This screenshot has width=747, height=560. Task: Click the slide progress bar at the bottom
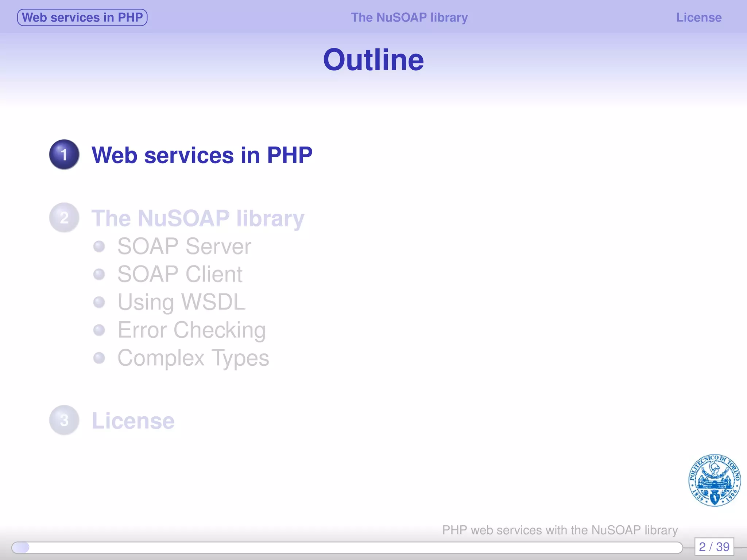(347, 547)
